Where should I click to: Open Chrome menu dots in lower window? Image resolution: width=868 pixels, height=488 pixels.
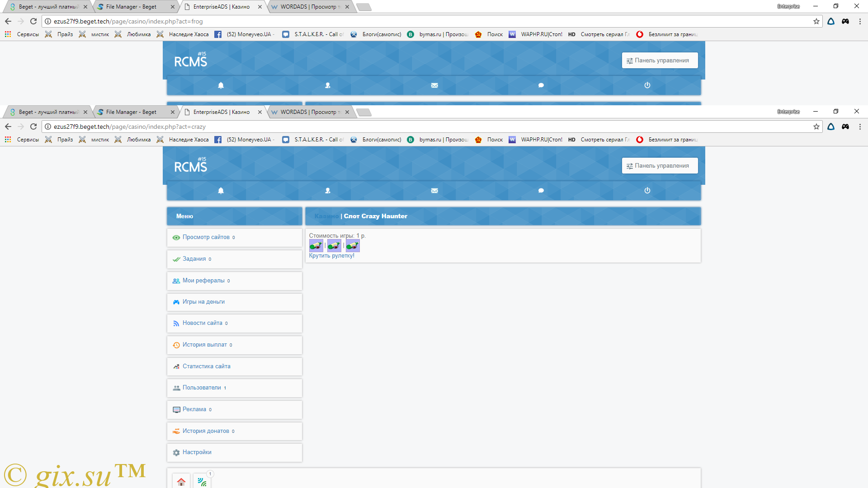[860, 127]
